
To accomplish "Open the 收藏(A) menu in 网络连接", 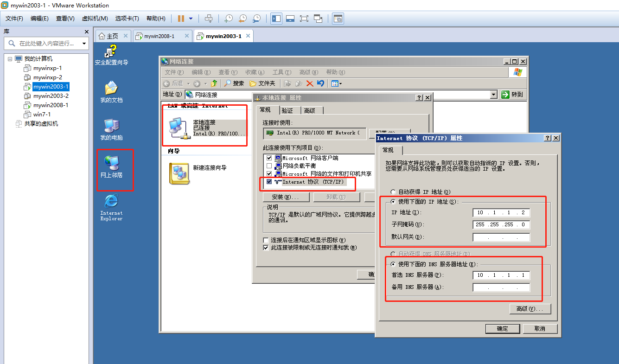I will coord(255,72).
